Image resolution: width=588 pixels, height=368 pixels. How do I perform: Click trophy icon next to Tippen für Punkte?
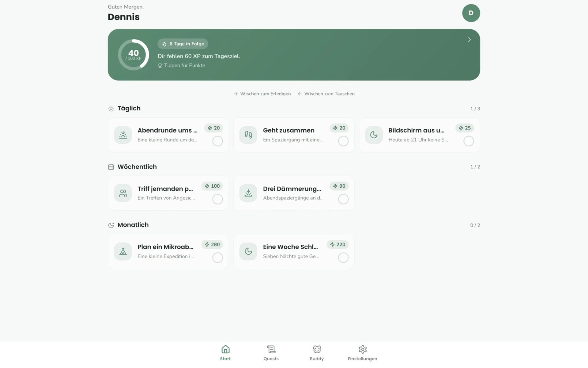point(160,66)
